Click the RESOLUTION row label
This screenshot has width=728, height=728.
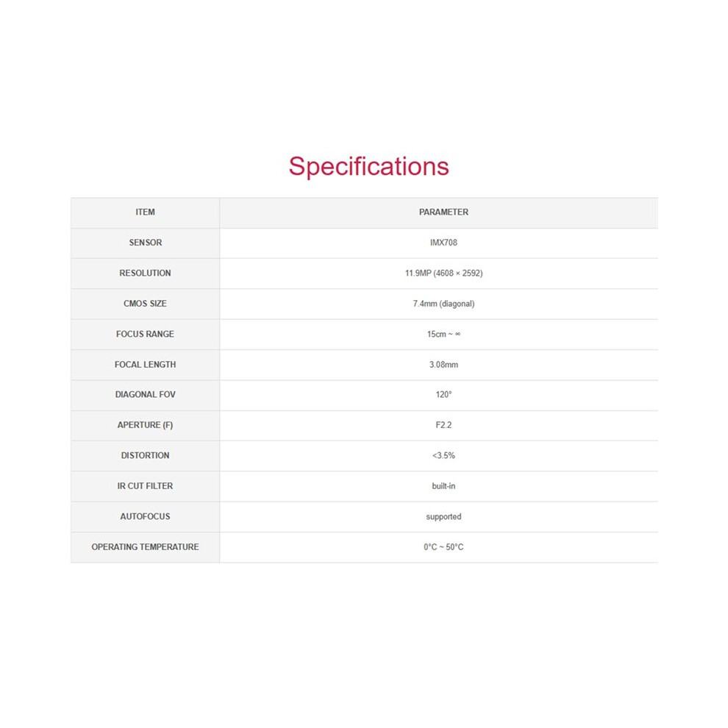(146, 274)
